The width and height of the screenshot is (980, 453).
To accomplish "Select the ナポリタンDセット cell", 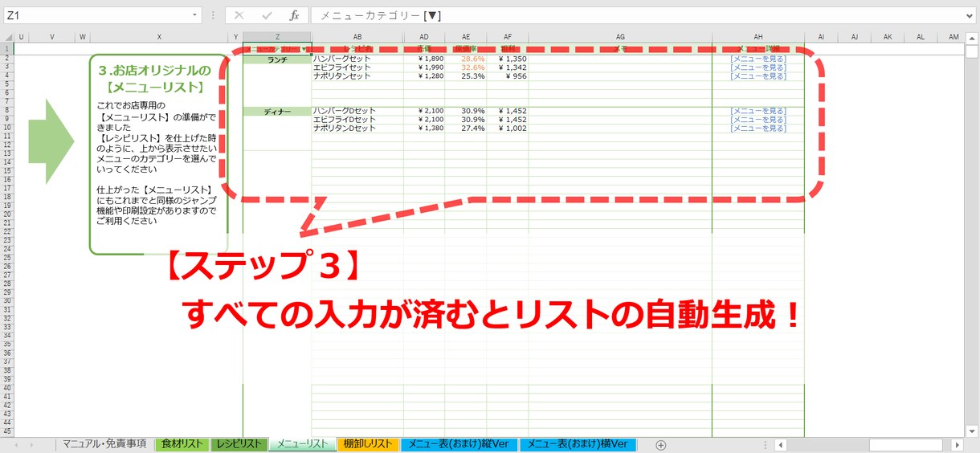I will 357,129.
